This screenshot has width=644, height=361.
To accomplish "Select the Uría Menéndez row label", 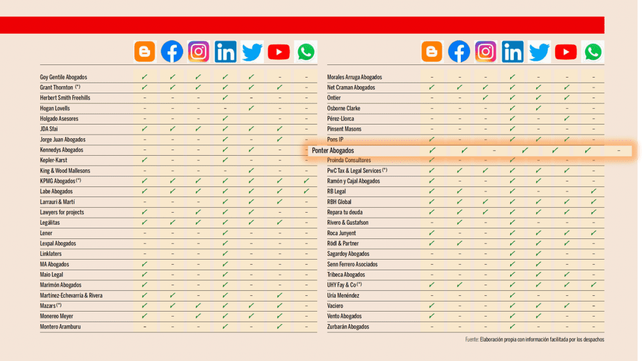I will point(343,295).
